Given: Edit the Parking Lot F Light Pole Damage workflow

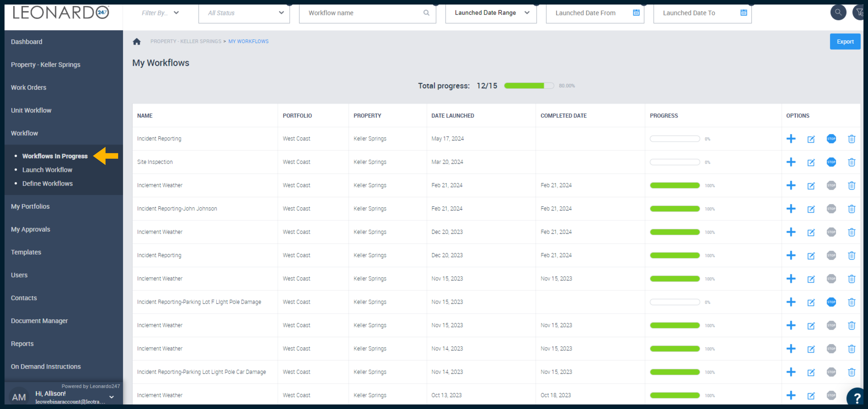Looking at the screenshot, I should pos(811,302).
